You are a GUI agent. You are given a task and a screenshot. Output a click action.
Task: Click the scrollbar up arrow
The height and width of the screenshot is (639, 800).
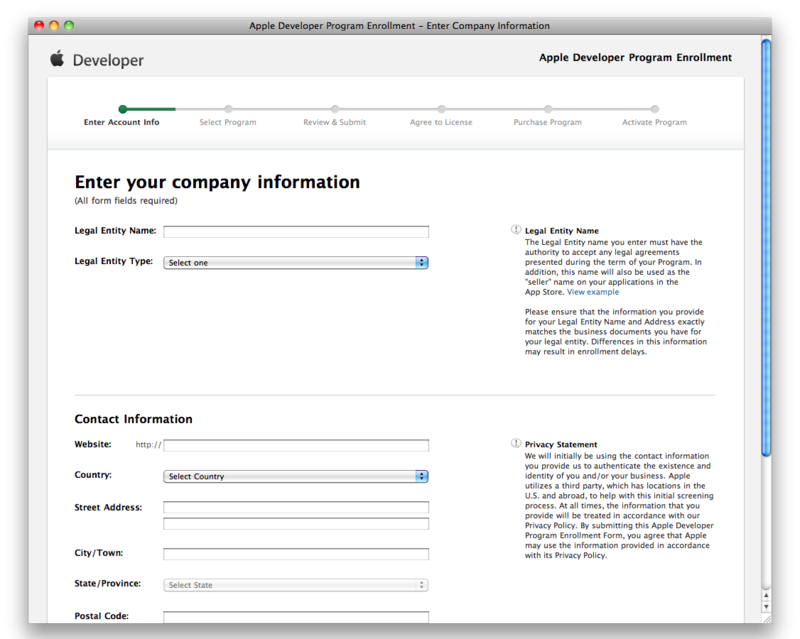coord(766,596)
